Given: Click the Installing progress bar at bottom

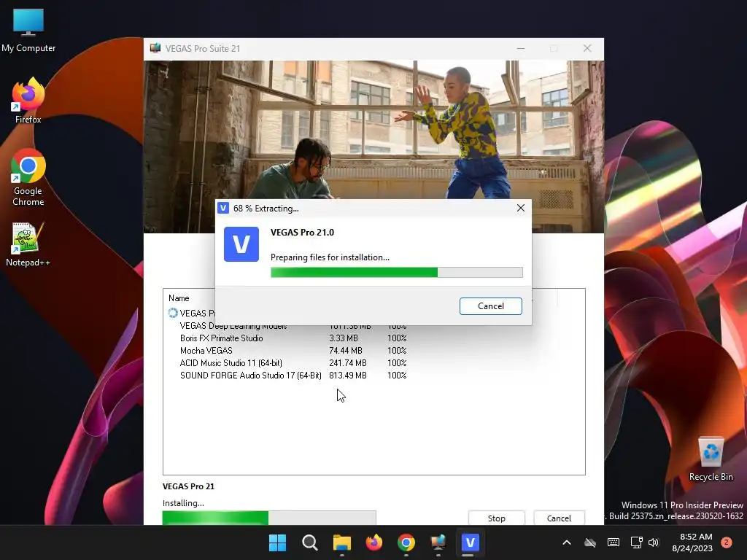Looking at the screenshot, I should (x=269, y=518).
